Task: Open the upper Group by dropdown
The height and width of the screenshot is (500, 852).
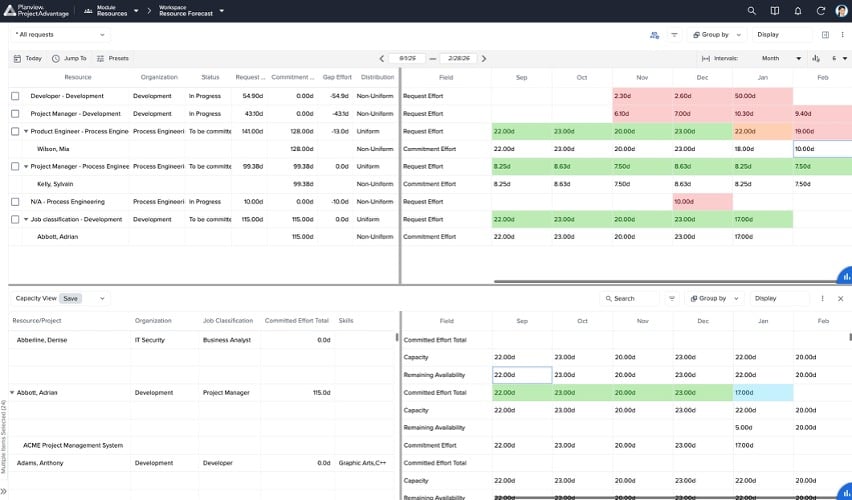Action: click(x=717, y=35)
